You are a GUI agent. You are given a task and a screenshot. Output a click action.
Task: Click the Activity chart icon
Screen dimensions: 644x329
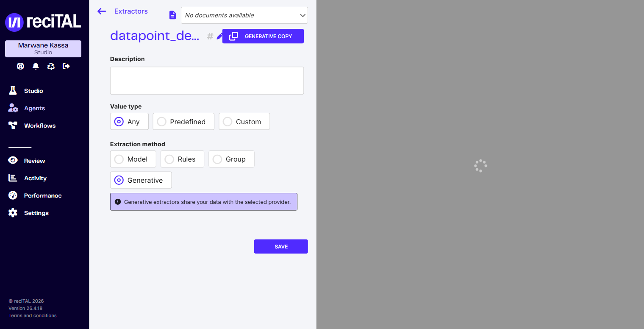point(13,178)
